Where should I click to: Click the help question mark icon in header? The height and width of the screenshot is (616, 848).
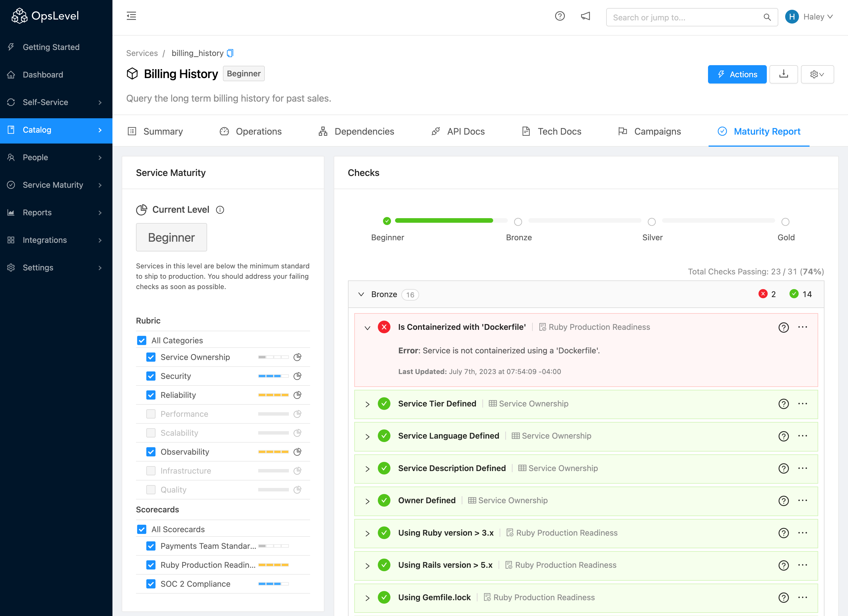point(560,16)
